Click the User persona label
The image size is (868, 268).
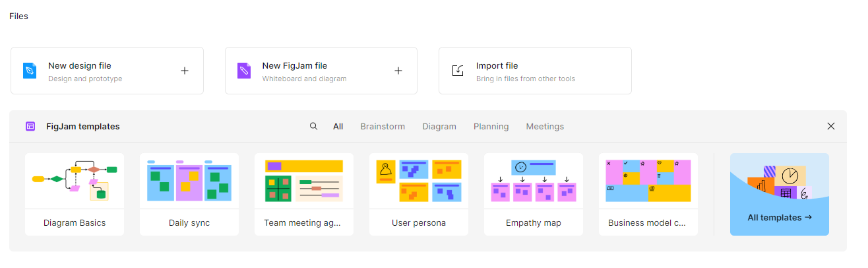click(419, 223)
